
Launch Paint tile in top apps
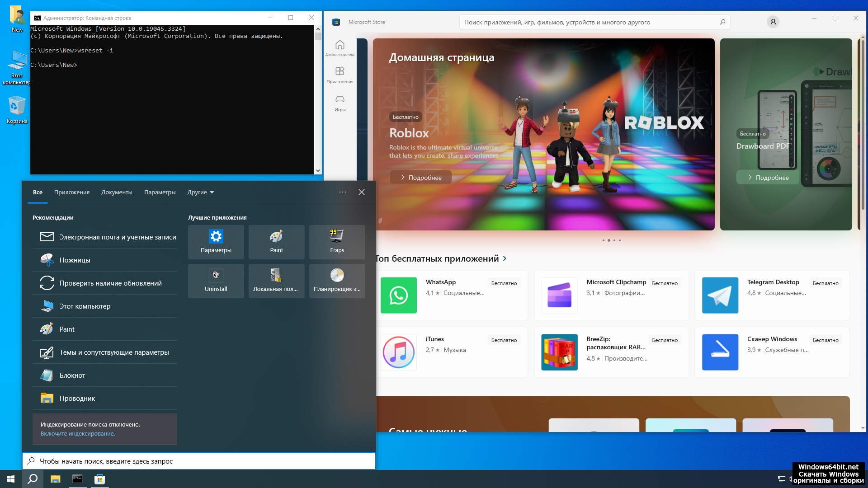pyautogui.click(x=276, y=242)
